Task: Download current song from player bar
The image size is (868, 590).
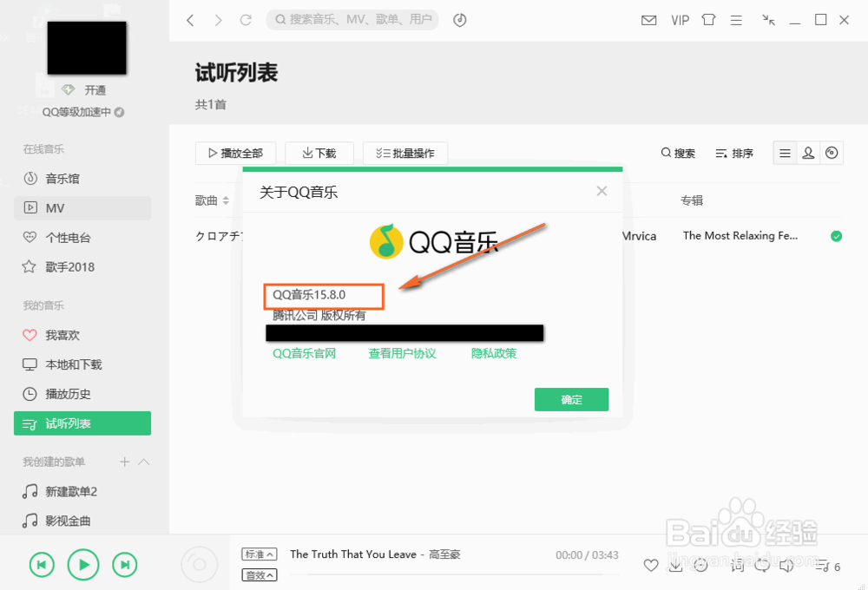Action: 675,565
